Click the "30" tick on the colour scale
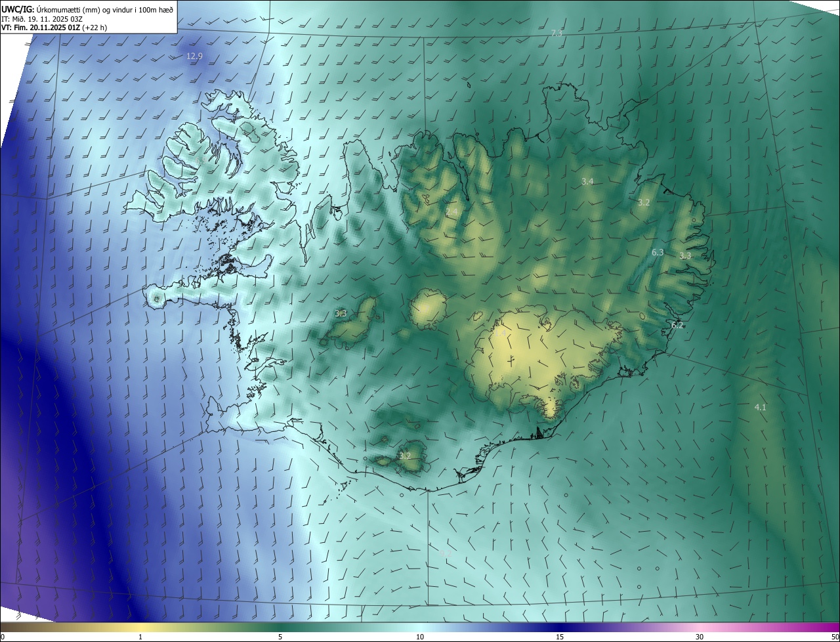This screenshot has width=840, height=642. 700,637
